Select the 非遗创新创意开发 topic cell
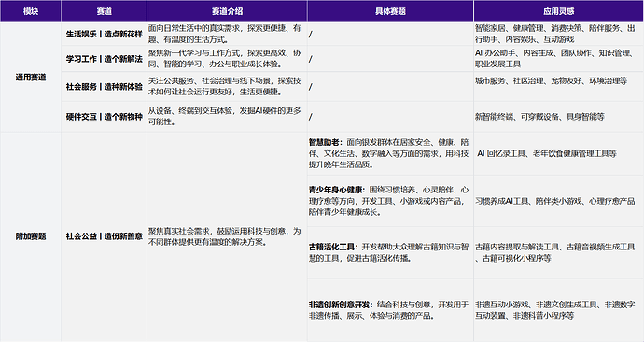Screen dimensions: 644x342 coord(390,310)
